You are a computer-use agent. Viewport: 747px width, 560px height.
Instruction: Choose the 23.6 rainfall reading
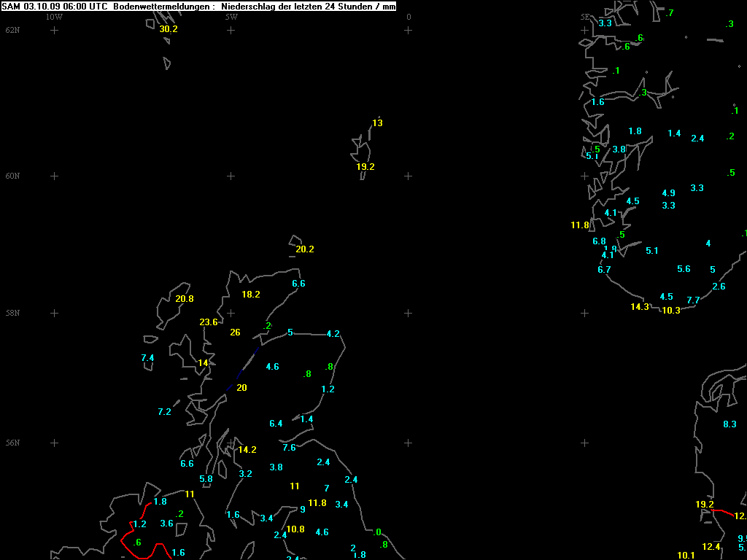(x=209, y=322)
